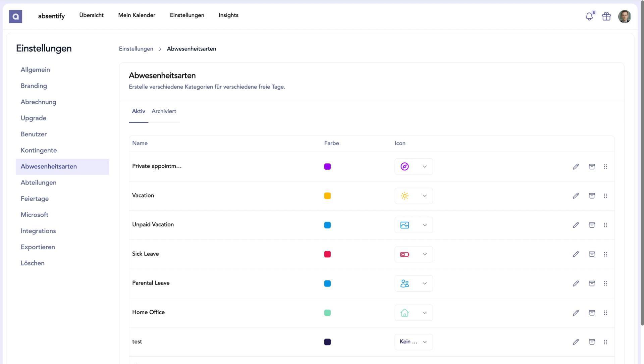Click the Einstellungen breadcrumb link
The width and height of the screenshot is (644, 364).
coord(136,49)
